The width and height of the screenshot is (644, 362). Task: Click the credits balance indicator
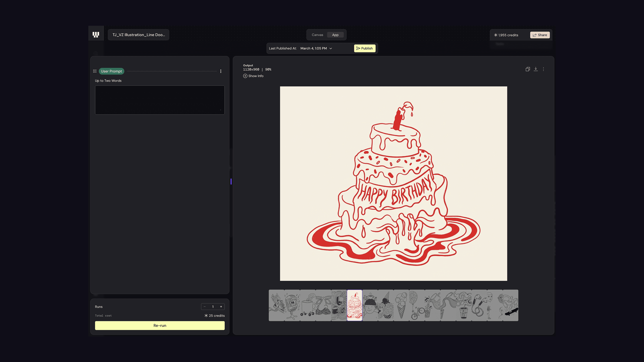point(506,35)
